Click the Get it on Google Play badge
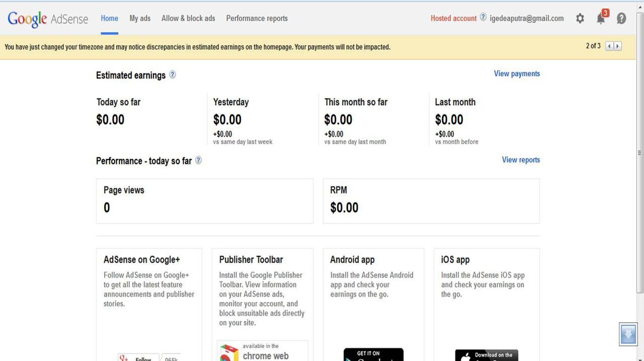Viewport: 644px width, 361px height. pyautogui.click(x=373, y=354)
